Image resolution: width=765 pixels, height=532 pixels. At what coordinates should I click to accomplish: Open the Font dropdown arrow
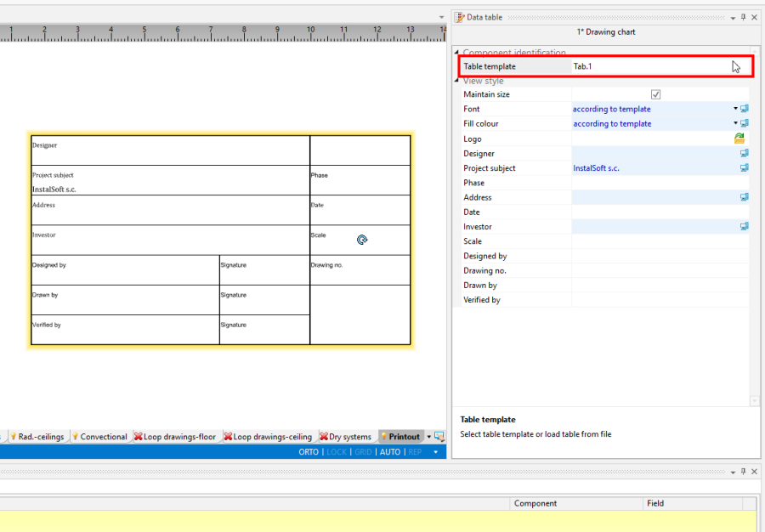735,109
